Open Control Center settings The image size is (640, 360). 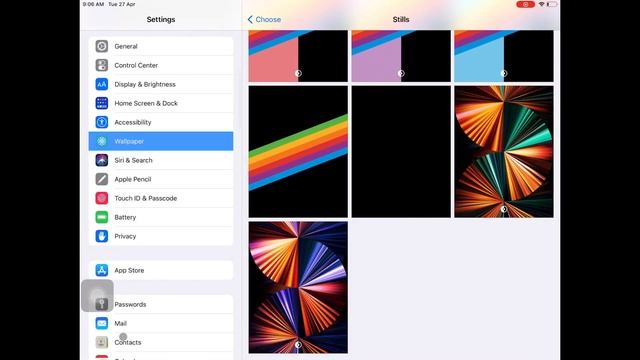pyautogui.click(x=161, y=65)
